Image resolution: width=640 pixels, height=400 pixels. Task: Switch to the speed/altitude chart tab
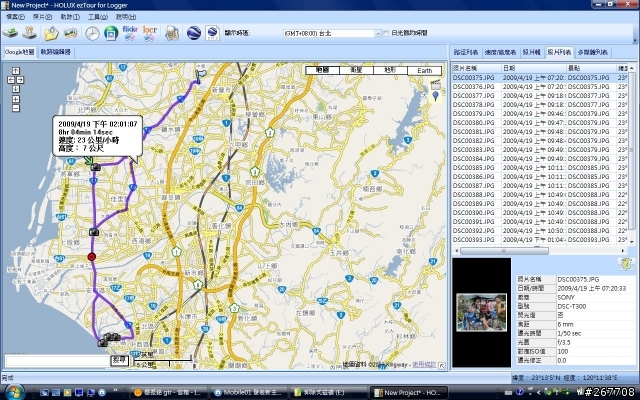point(500,52)
